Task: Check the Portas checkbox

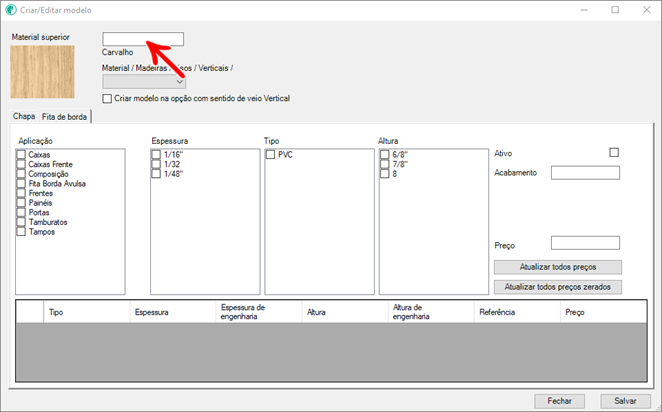Action: pos(21,212)
